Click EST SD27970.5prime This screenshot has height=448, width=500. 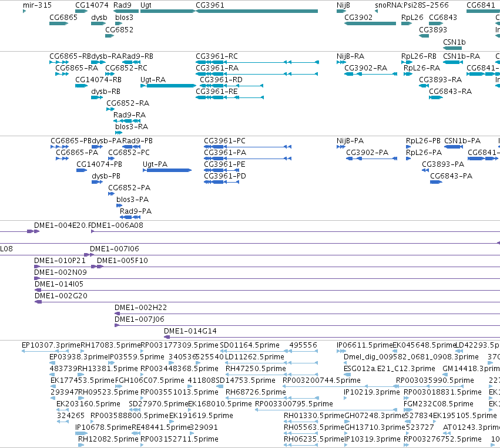pyautogui.click(x=135, y=410)
